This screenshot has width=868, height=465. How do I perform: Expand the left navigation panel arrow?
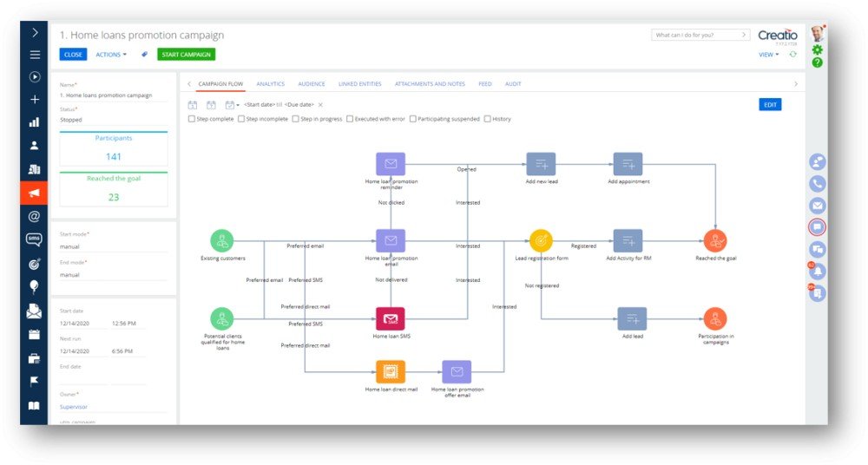click(x=35, y=33)
